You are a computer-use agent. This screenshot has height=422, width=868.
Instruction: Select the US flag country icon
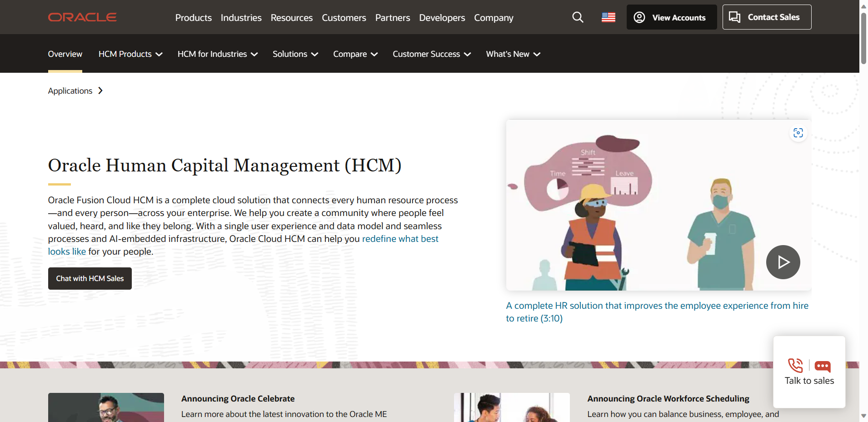(608, 17)
